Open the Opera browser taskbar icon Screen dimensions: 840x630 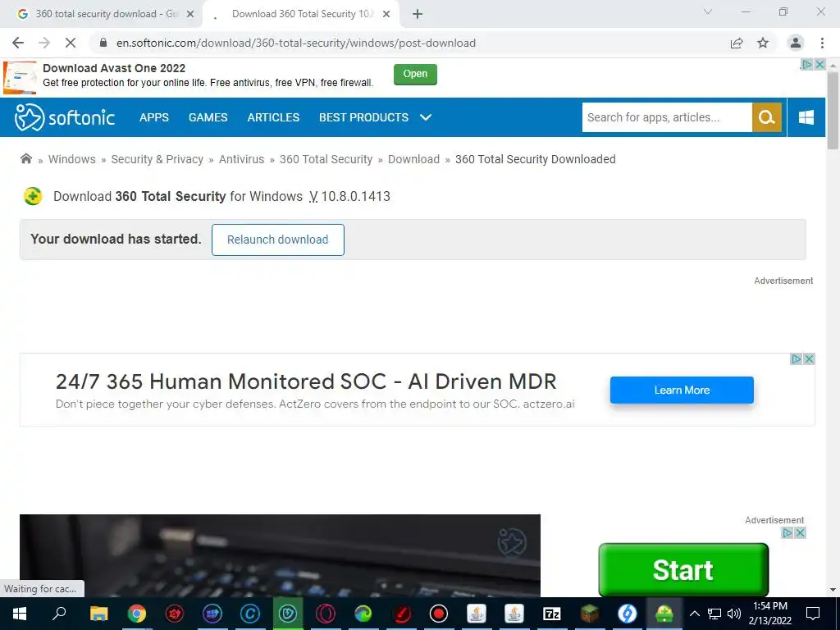pos(325,614)
